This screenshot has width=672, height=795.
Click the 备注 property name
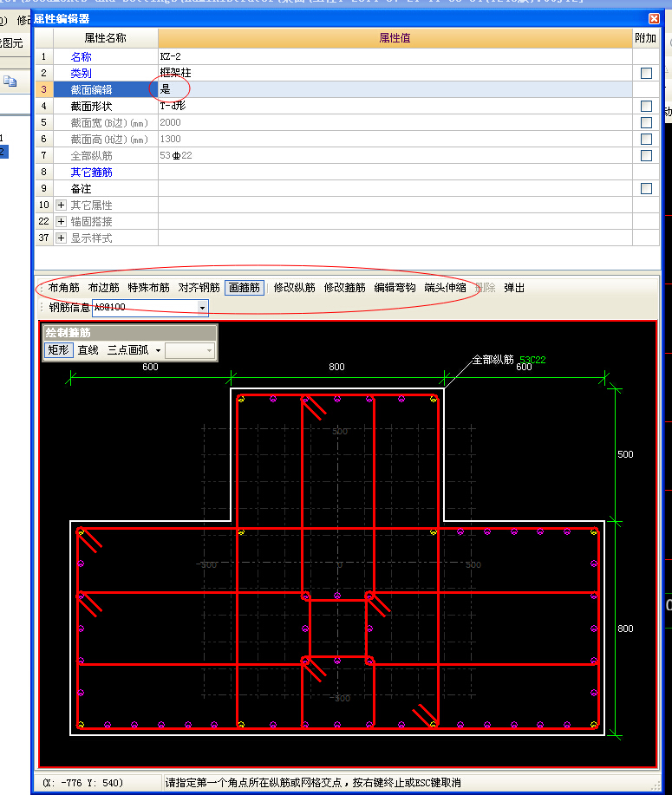82,189
